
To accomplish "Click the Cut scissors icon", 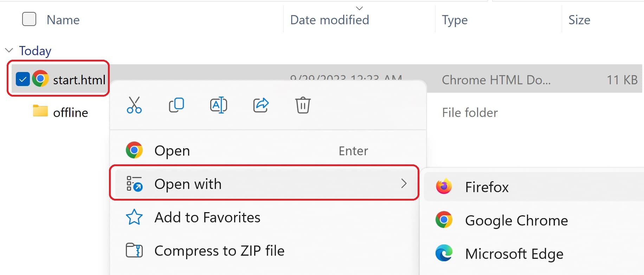I will (134, 105).
